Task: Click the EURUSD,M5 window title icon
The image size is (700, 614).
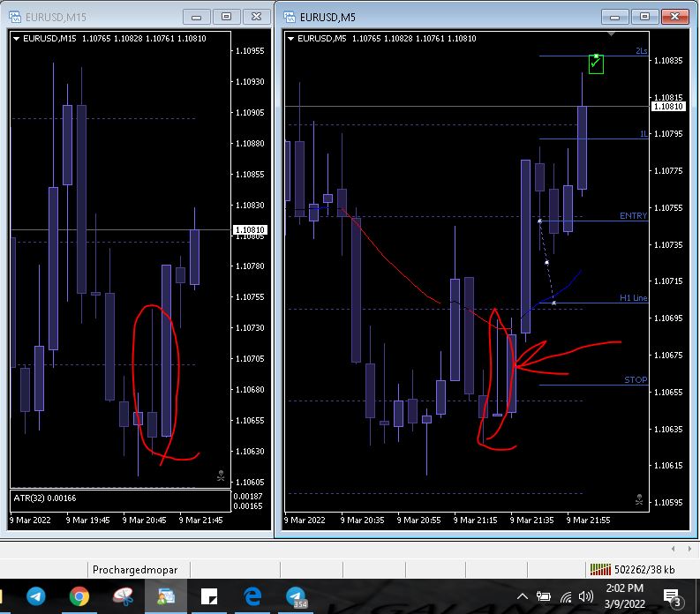Action: coord(290,17)
